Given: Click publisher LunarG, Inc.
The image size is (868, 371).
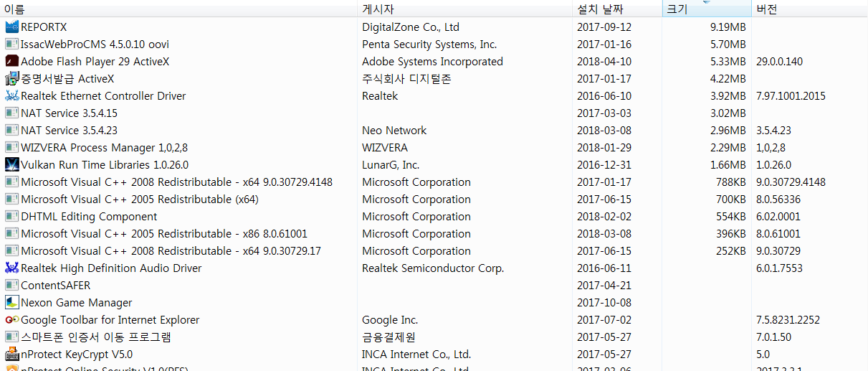Looking at the screenshot, I should click(x=391, y=165).
